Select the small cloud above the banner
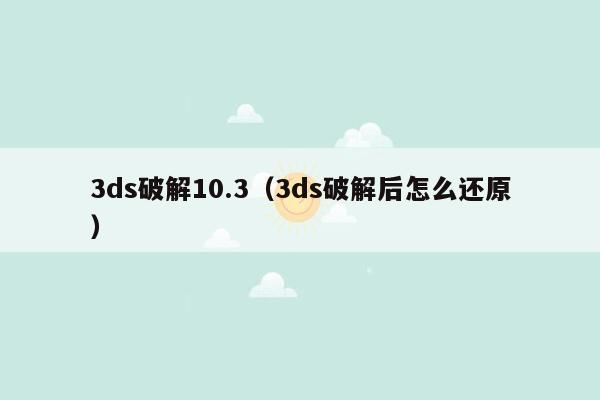 coord(245,114)
